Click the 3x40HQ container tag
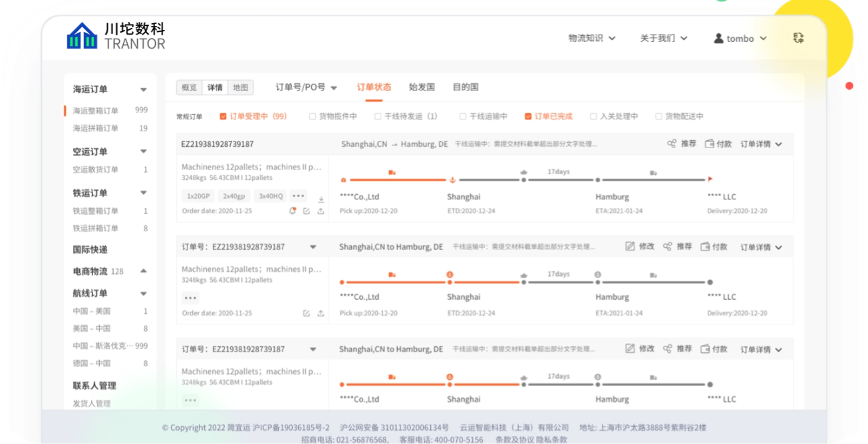 [271, 196]
